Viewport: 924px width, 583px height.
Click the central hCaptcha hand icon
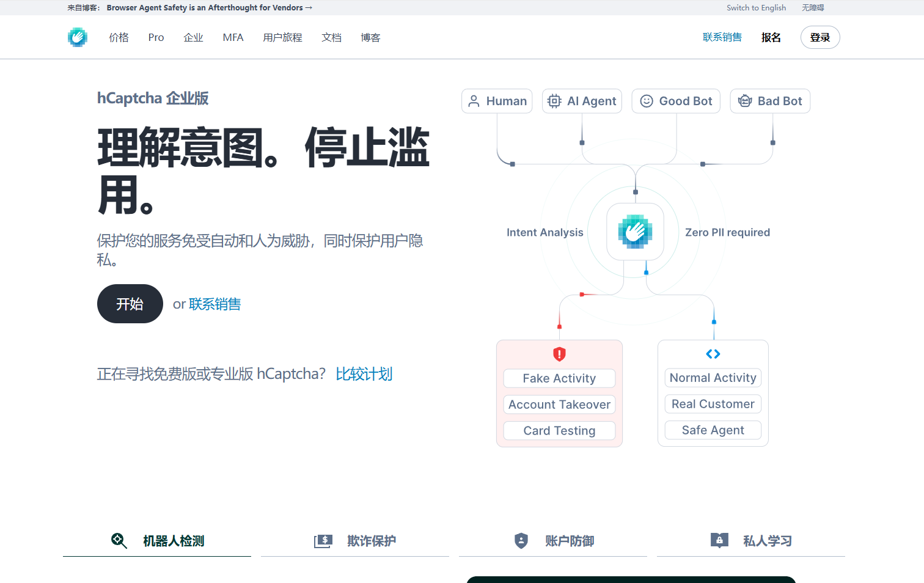click(x=635, y=232)
